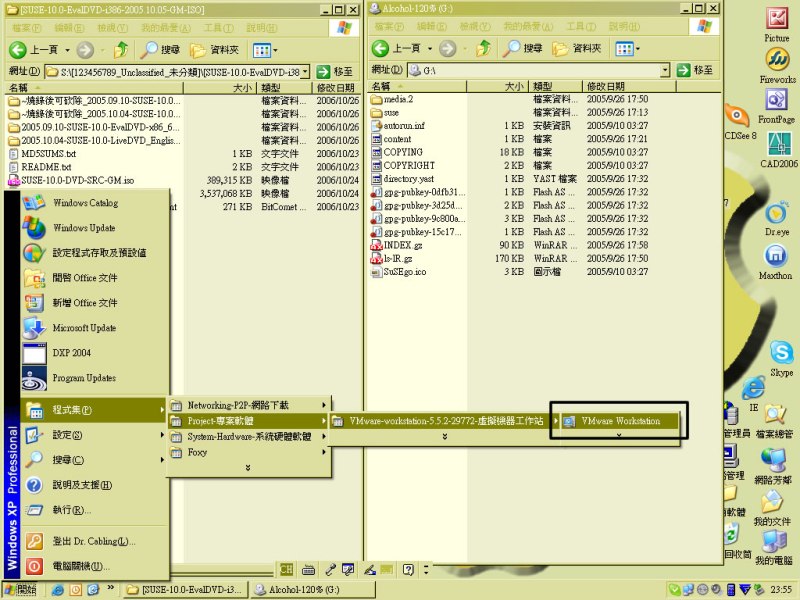Click the 開始 Start button on the taskbar
This screenshot has height=600, width=800.
pos(21,590)
